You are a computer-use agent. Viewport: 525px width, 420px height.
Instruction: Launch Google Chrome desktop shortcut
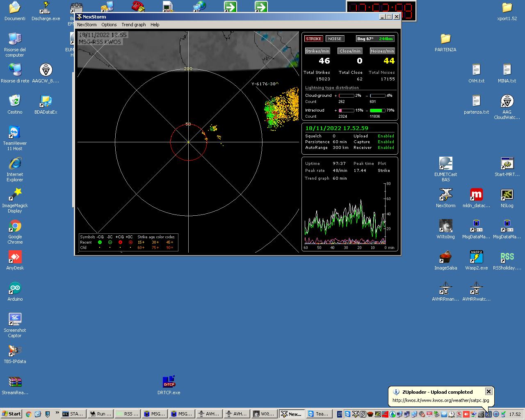15,232
